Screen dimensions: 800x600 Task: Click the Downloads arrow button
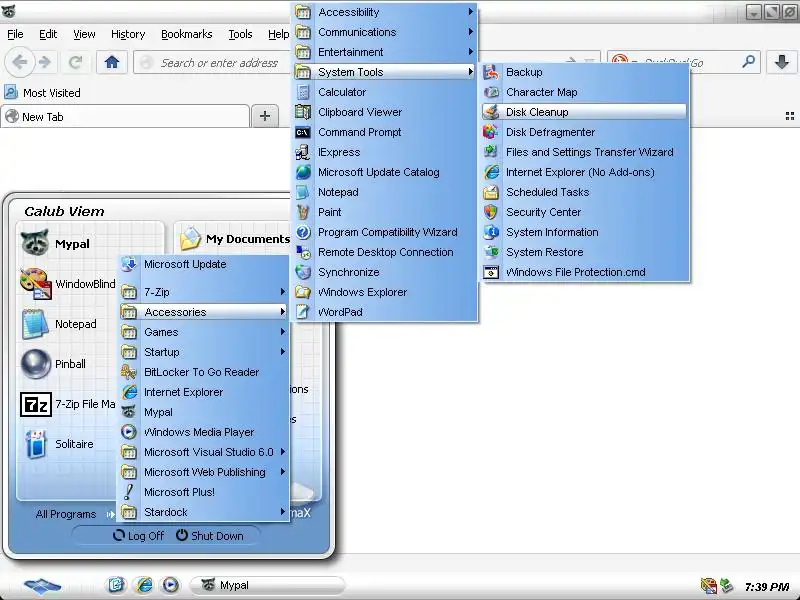coord(781,62)
